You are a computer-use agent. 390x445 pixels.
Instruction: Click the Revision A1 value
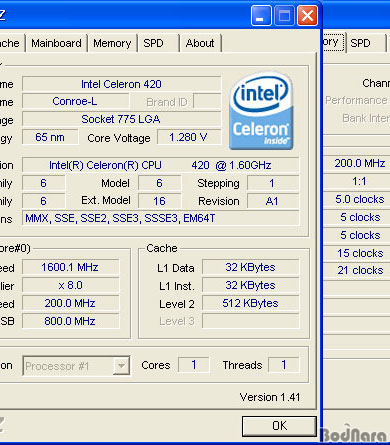(273, 201)
